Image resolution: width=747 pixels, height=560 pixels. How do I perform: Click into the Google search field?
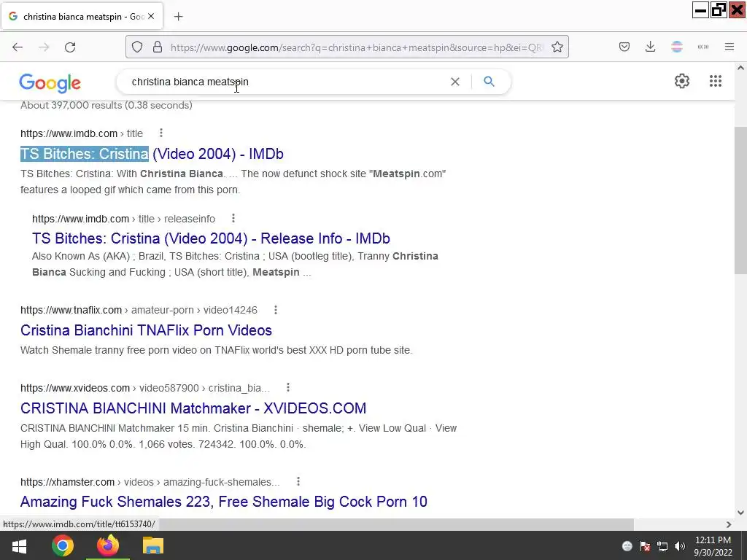pyautogui.click(x=286, y=82)
